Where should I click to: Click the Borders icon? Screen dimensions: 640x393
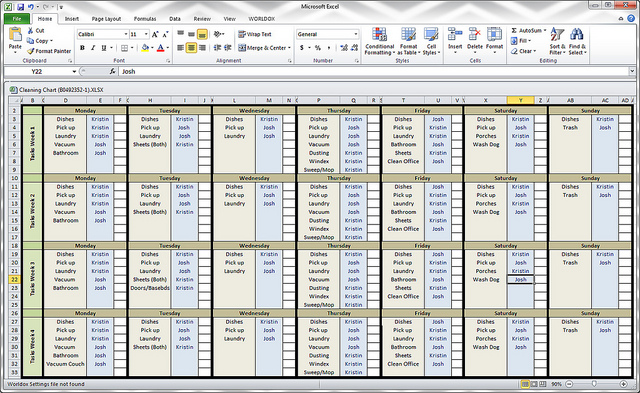pyautogui.click(x=124, y=48)
